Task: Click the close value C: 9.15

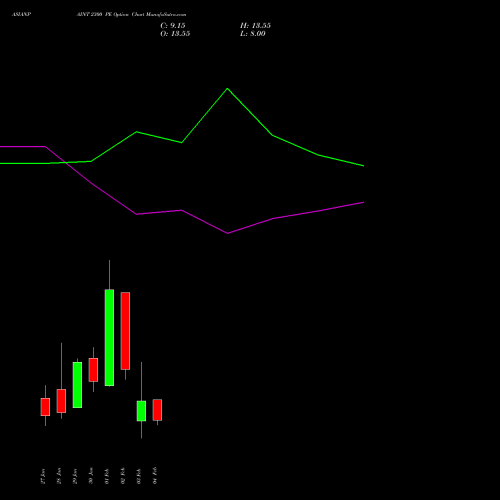Action: click(173, 26)
